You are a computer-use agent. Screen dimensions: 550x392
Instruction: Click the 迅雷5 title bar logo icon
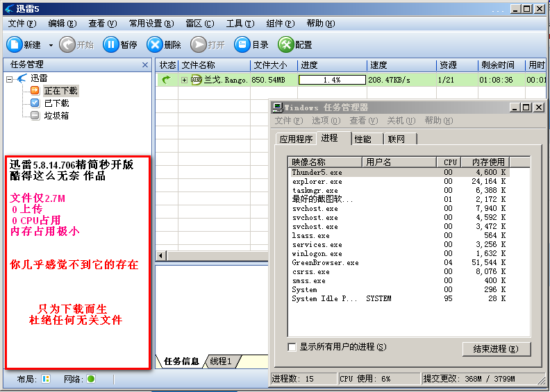click(x=9, y=9)
